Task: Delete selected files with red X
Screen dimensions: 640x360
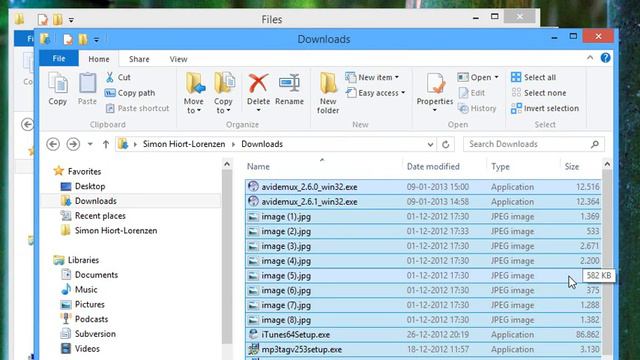Action: (x=258, y=93)
